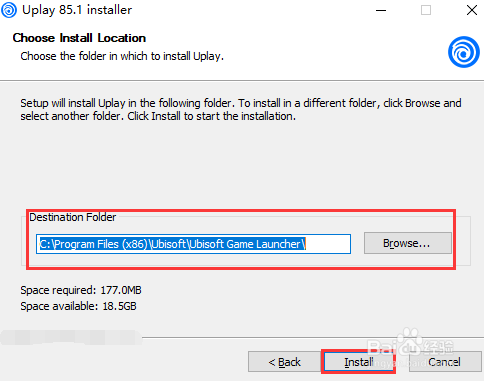Screen dimensions: 484x381
Task: Click the 'Choose the folder' subtitle text
Action: [122, 56]
